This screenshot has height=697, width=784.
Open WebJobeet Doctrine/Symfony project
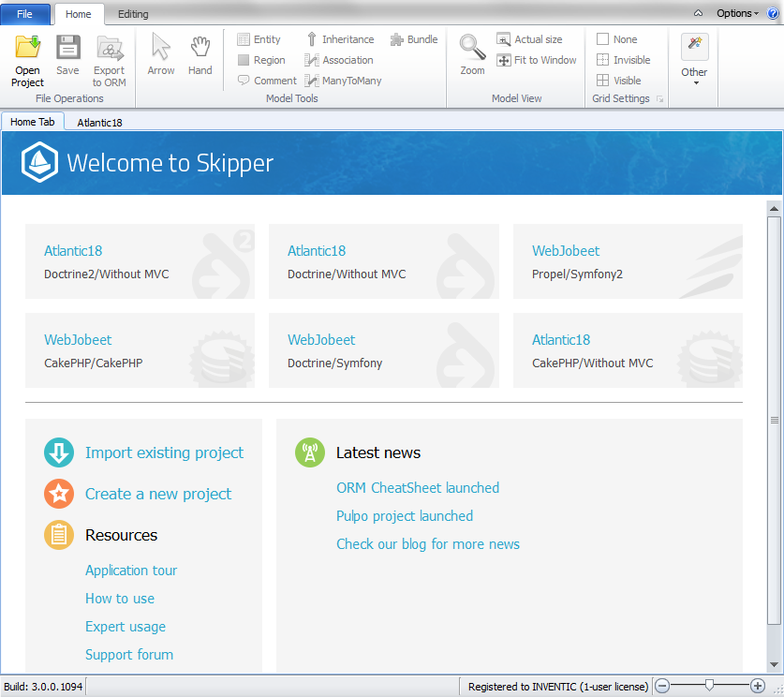pyautogui.click(x=384, y=350)
